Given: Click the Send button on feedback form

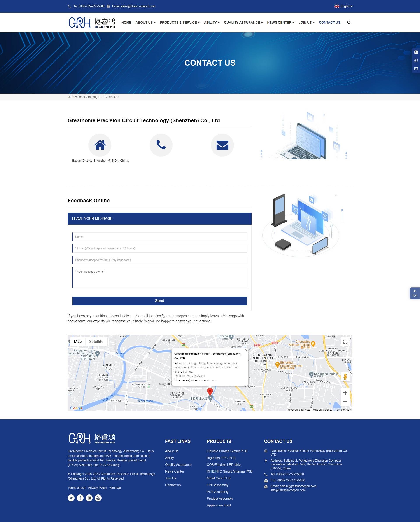Looking at the screenshot, I should [160, 300].
